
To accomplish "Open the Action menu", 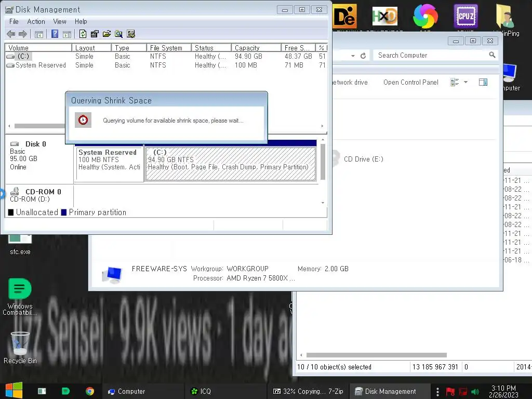I will tap(36, 21).
